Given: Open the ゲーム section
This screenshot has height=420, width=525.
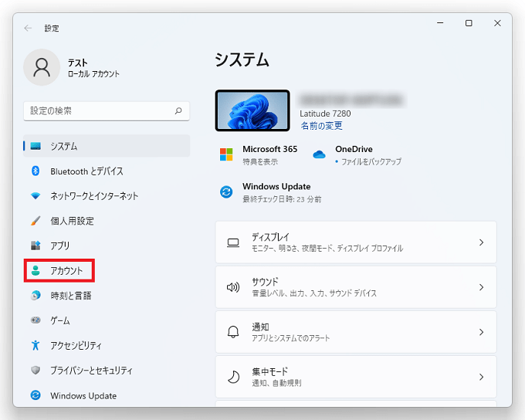Looking at the screenshot, I should (x=107, y=320).
